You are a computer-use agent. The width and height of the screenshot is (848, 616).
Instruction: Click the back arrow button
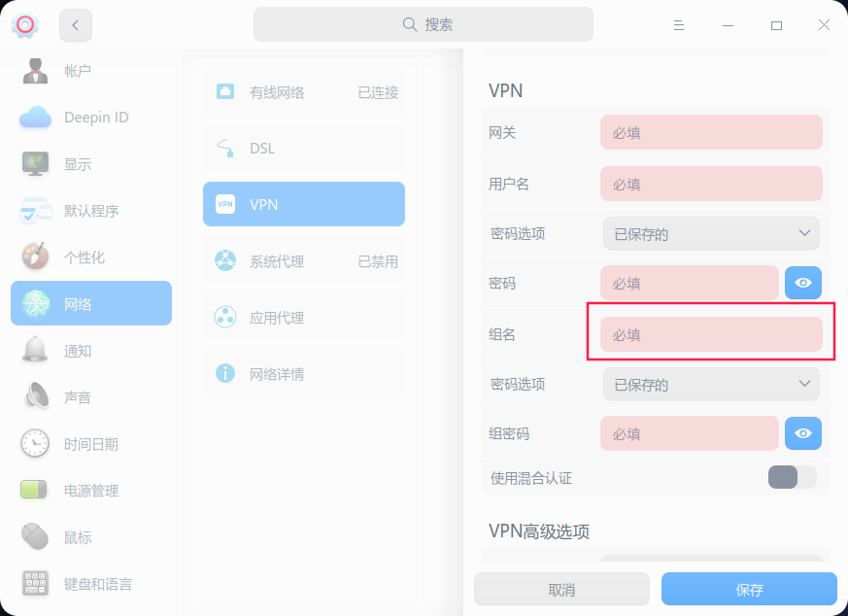click(x=76, y=25)
